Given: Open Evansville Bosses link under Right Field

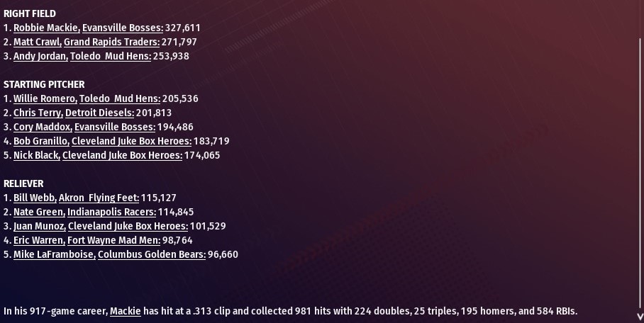Looking at the screenshot, I should (123, 28).
